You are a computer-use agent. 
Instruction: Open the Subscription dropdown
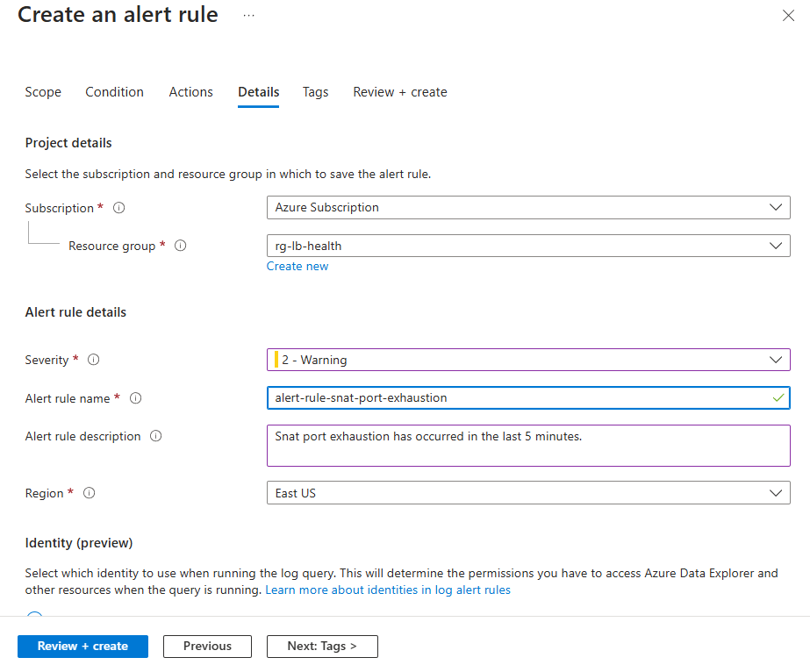pos(527,208)
